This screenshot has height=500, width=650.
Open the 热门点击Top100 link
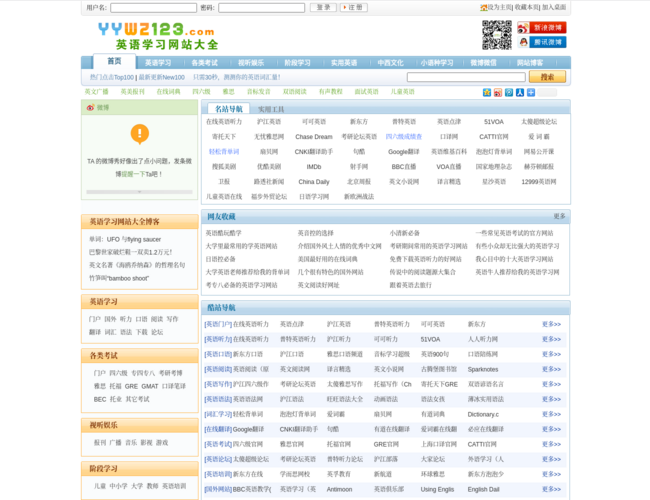[x=112, y=78]
